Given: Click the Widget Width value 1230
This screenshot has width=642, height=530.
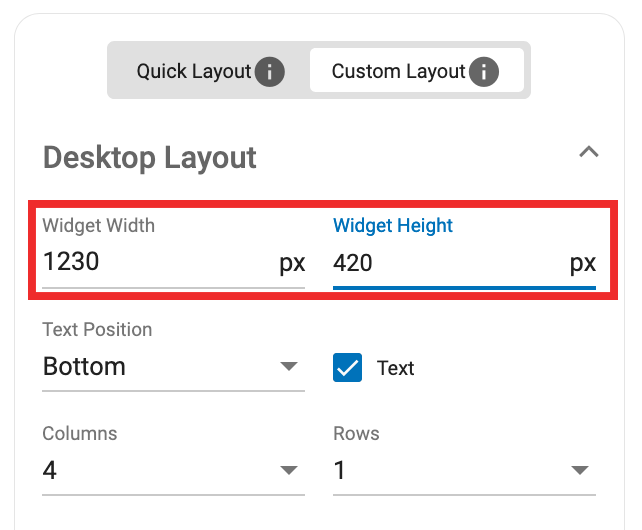Looking at the screenshot, I should click(72, 263).
